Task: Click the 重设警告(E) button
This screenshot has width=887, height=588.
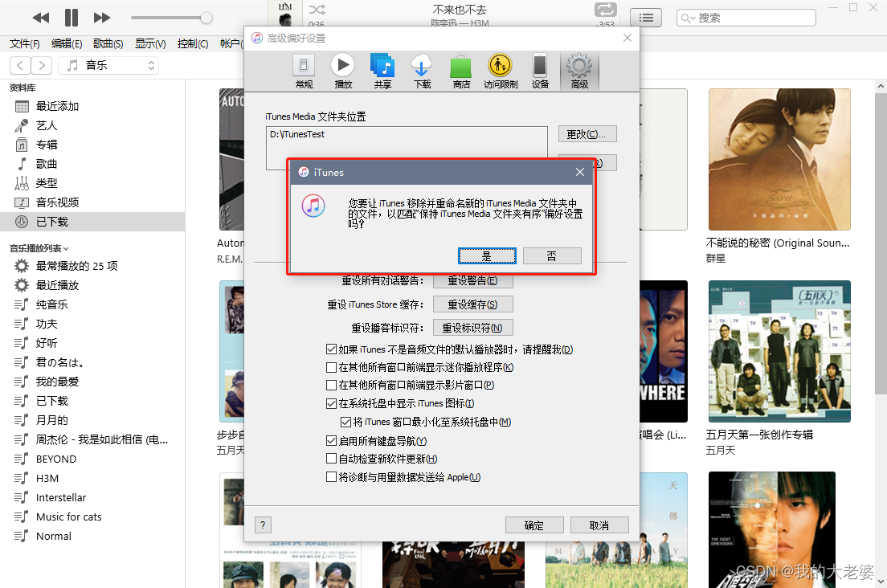Action: coord(472,281)
